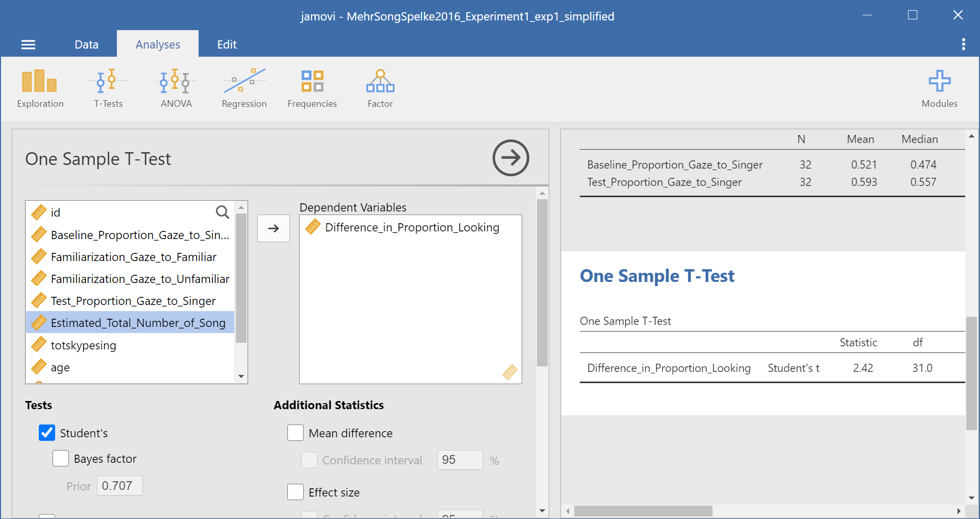
Task: Click the hamburger main menu icon
Action: coord(29,45)
